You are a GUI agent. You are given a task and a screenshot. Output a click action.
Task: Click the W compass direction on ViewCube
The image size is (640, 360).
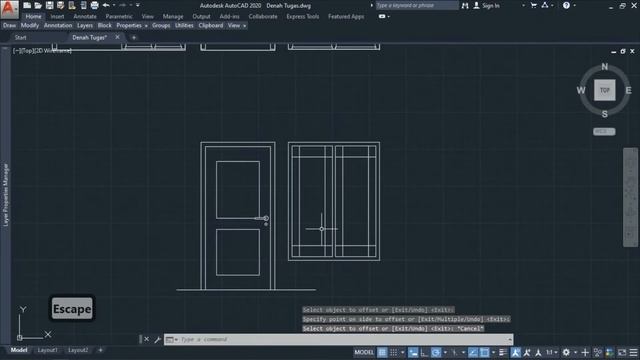581,90
